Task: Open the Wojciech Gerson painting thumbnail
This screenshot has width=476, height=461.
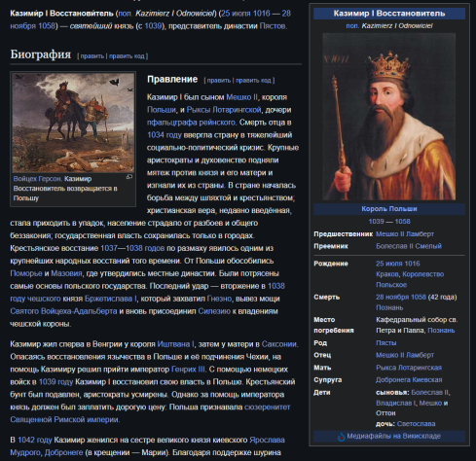Action: 73,123
